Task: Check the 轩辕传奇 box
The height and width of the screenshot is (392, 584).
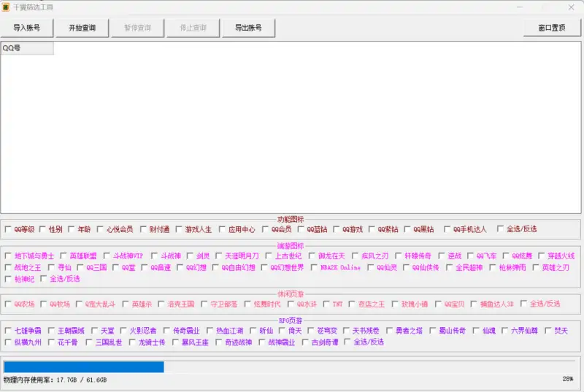Action: 398,255
